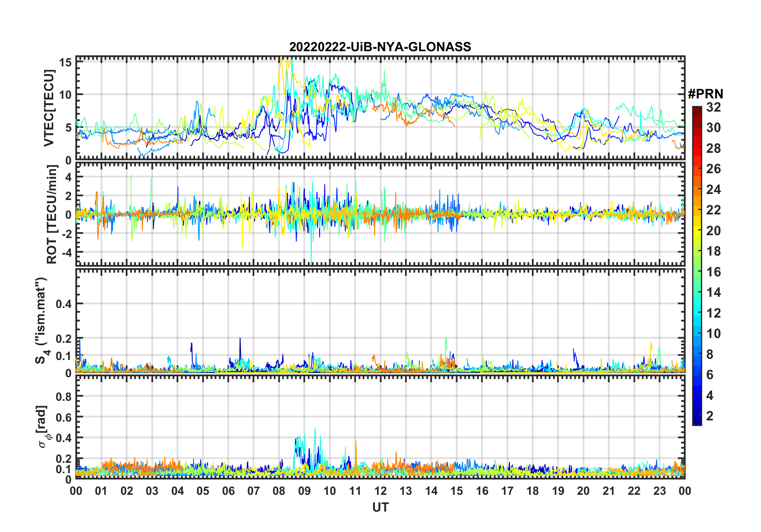The height and width of the screenshot is (532, 761).
Task: Click the -4 tick label on the ROT axis
Action: click(x=66, y=252)
